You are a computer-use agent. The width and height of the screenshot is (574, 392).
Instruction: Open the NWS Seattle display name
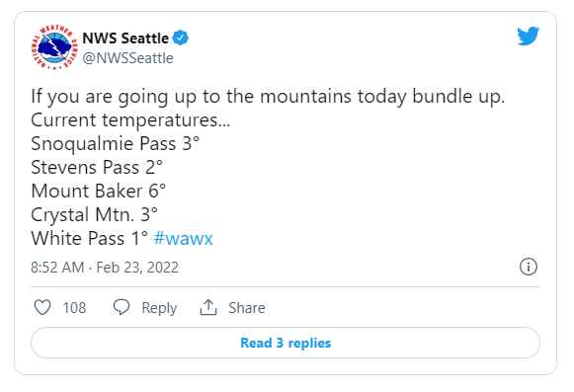pyautogui.click(x=125, y=39)
